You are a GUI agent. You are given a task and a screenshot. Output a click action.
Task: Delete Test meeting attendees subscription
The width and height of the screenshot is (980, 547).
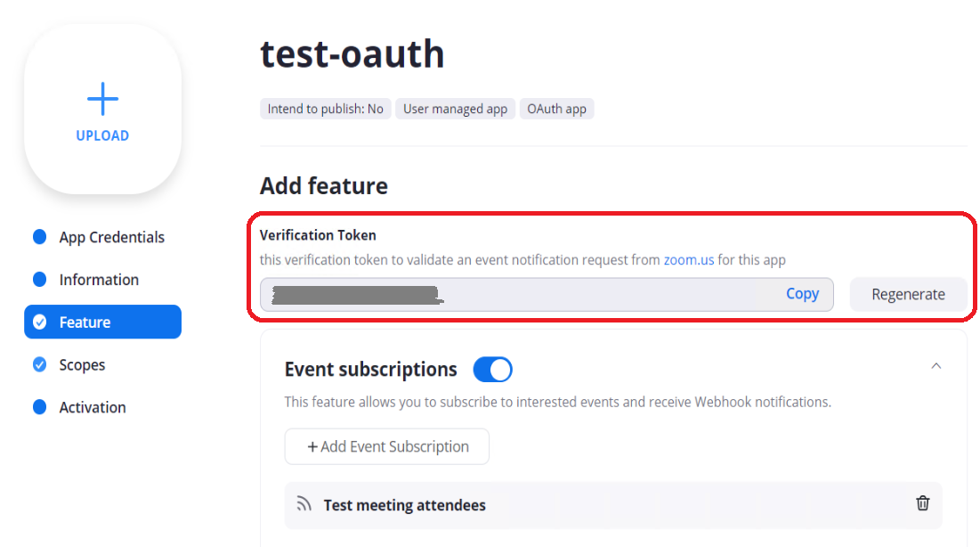[923, 503]
